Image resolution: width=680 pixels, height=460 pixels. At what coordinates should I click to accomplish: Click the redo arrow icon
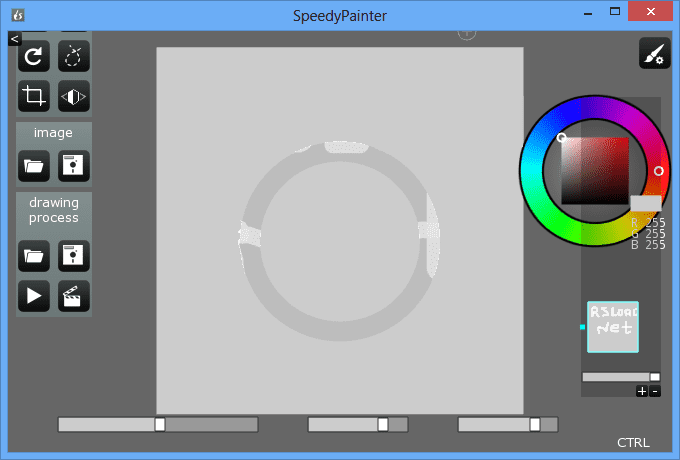(x=34, y=57)
